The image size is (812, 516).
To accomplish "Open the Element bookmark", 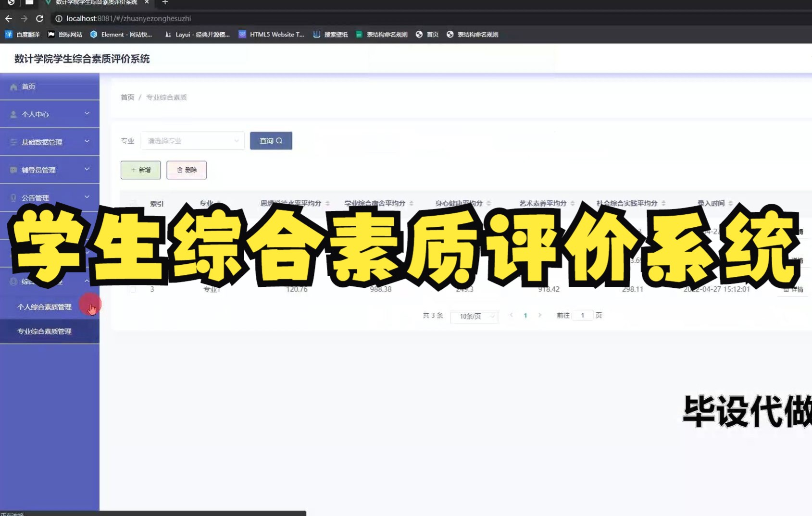I will (x=121, y=35).
